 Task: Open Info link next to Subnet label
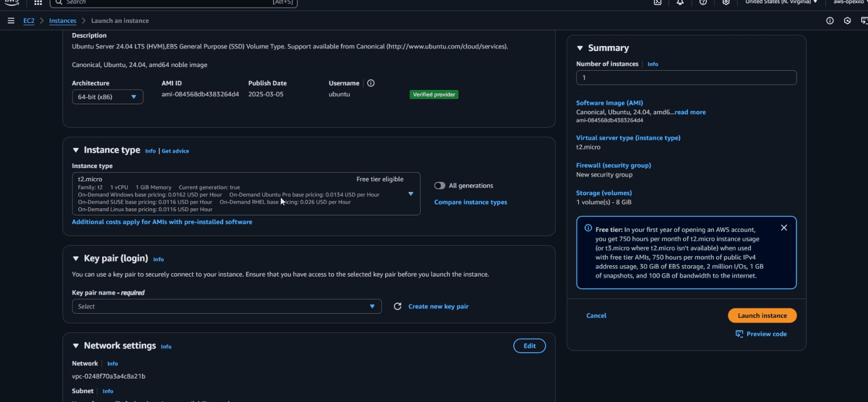[108, 391]
